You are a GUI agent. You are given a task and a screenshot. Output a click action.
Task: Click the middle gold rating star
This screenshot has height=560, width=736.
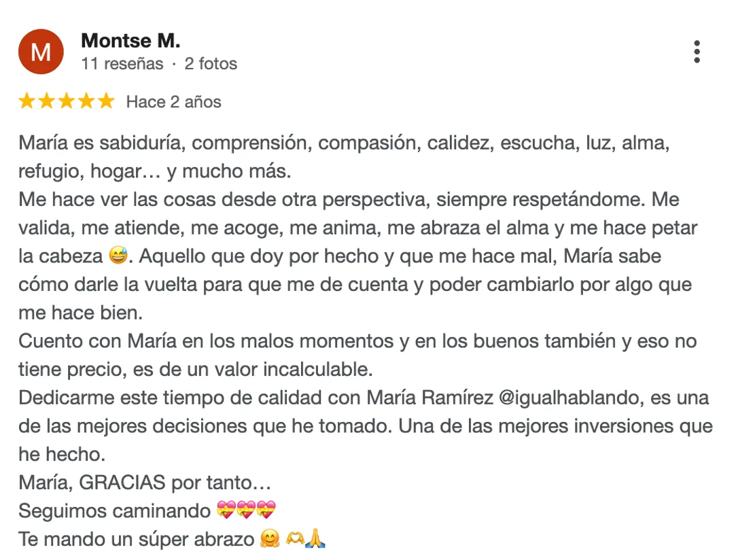pos(67,101)
